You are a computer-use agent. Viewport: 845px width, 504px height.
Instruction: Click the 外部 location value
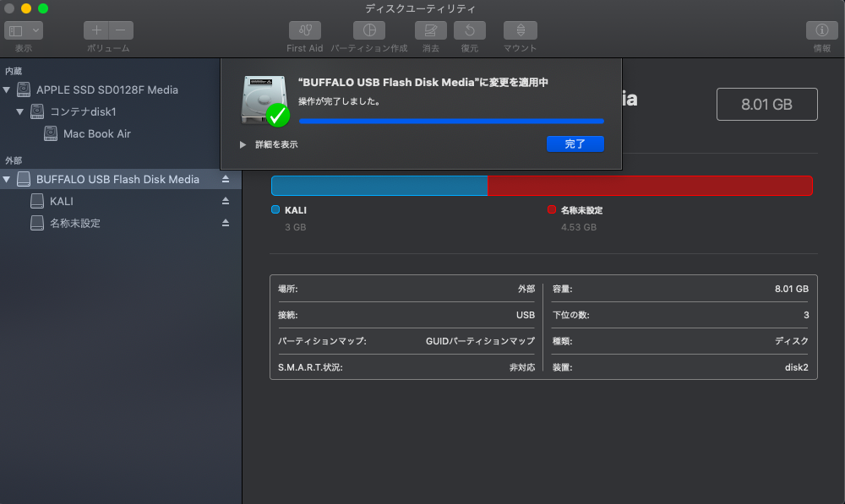coord(526,290)
